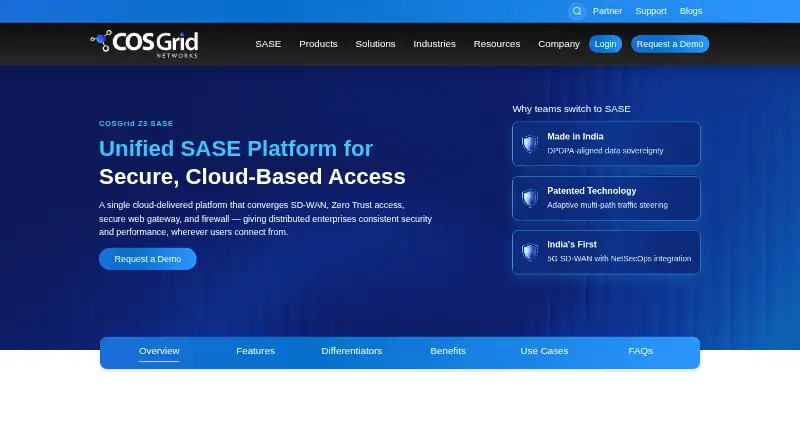Click the Patented Technology shield icon

530,198
